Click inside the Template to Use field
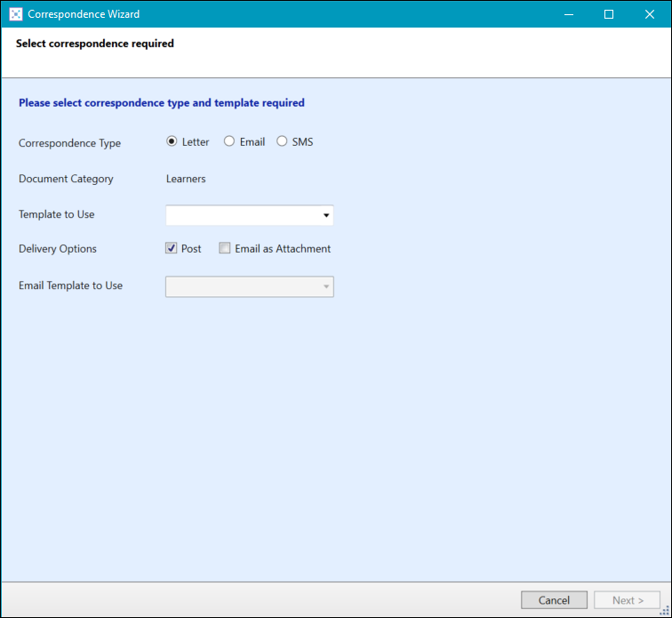The width and height of the screenshot is (672, 618). [x=240, y=215]
